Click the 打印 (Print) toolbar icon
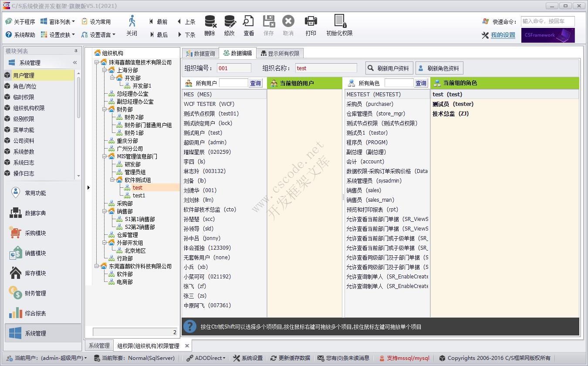Image resolution: width=588 pixels, height=366 pixels. coord(311,25)
